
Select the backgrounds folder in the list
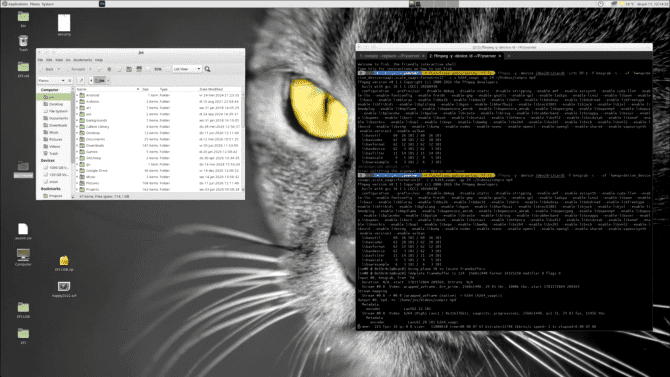[96, 121]
